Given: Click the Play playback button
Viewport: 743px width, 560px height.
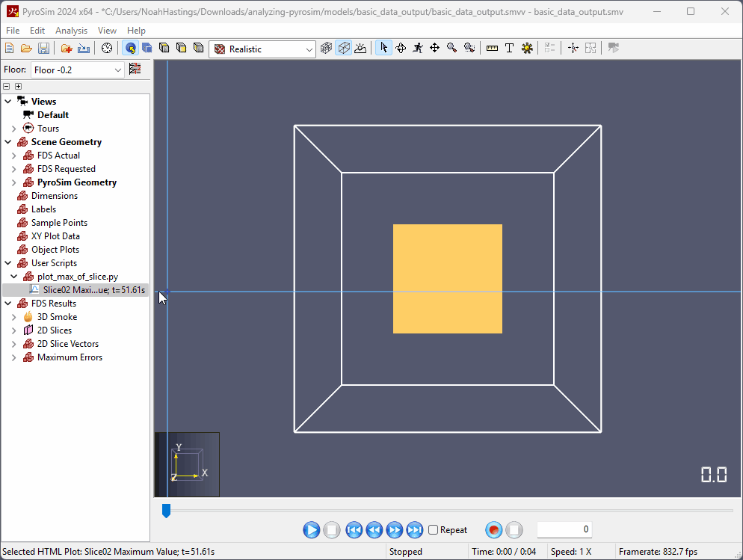Looking at the screenshot, I should pyautogui.click(x=311, y=529).
